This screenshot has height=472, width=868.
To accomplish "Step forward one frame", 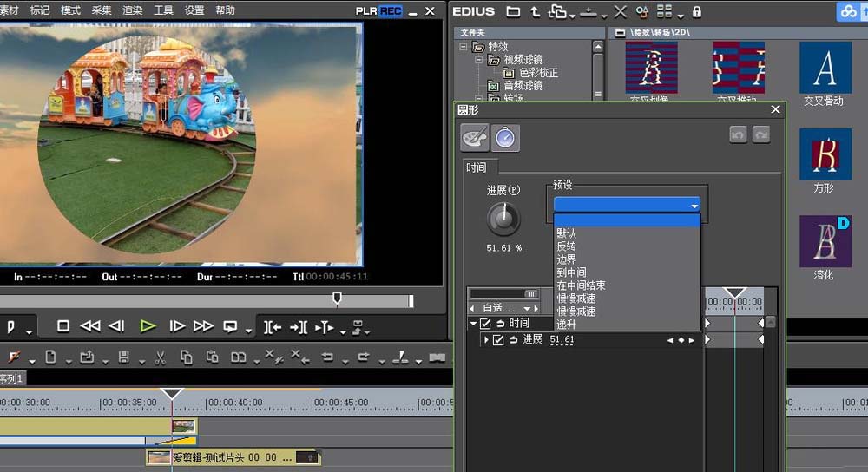I will click(176, 326).
